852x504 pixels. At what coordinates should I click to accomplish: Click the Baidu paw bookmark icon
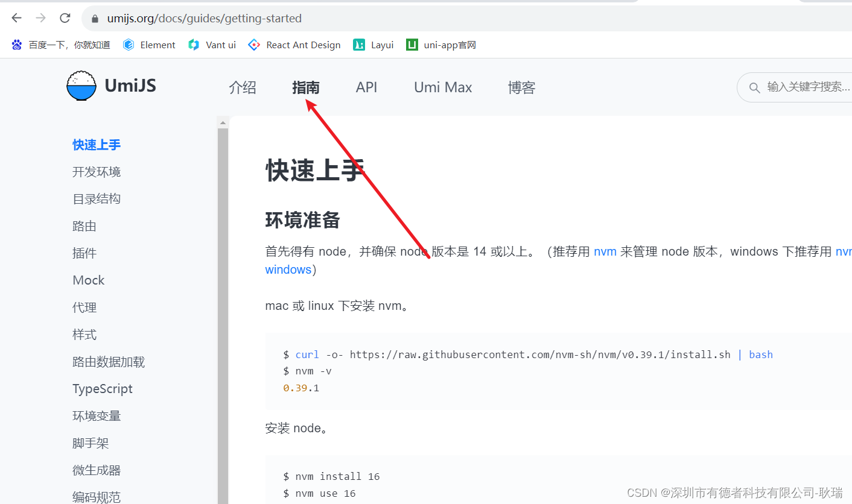(17, 45)
